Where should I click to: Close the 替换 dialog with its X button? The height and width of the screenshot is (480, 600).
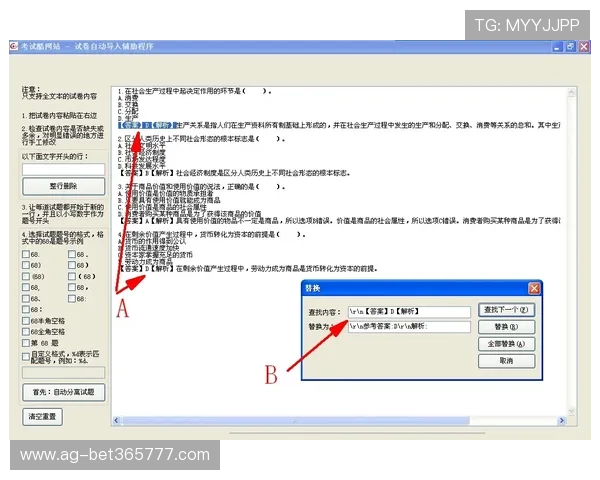click(x=534, y=288)
